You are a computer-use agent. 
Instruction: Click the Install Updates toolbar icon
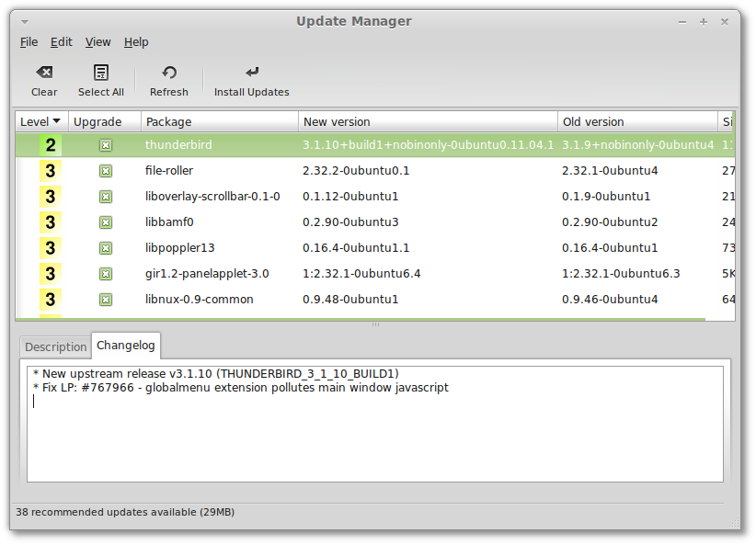tap(252, 73)
